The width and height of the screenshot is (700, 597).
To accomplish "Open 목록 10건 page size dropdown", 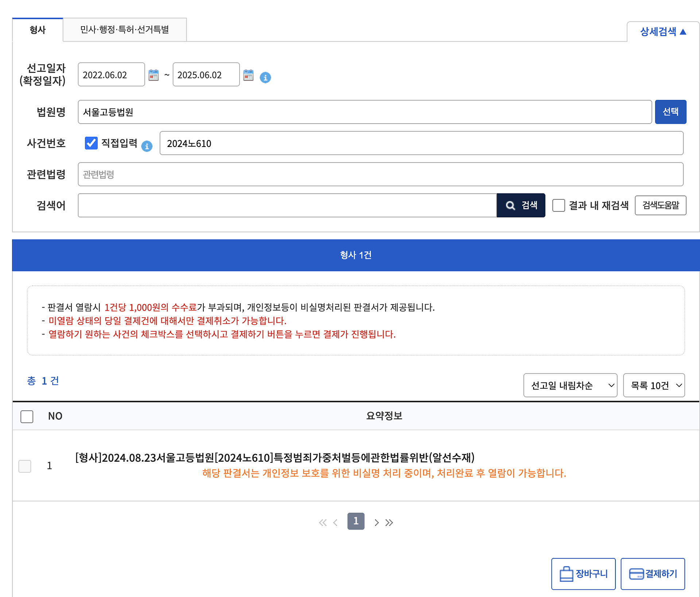I will pyautogui.click(x=654, y=385).
